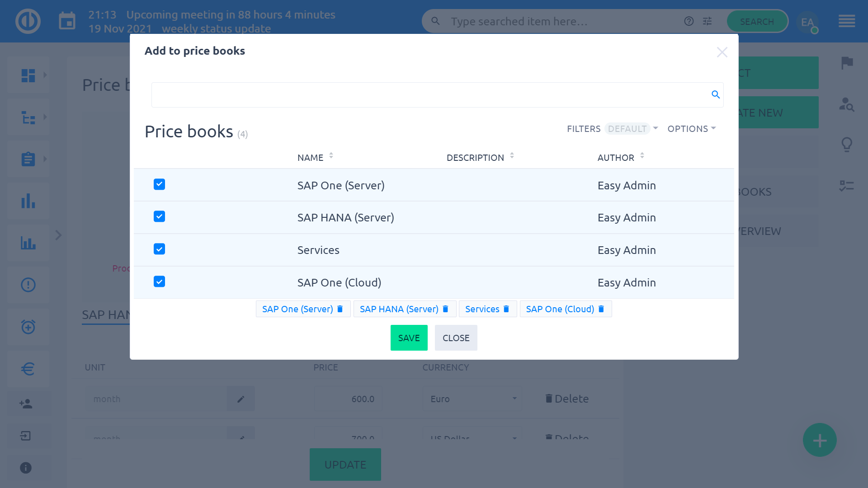Screen dimensions: 868x488
Task: Click the magnifier in modal search field
Action: 716,94
